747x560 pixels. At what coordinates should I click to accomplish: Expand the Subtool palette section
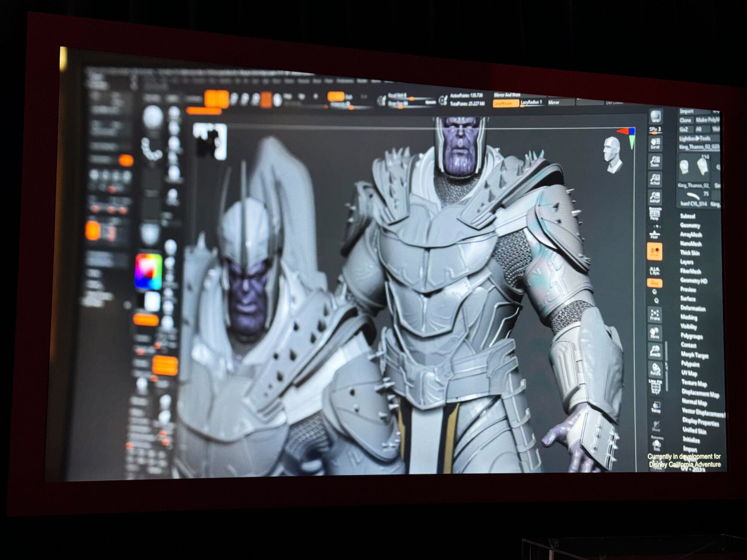coord(687,216)
